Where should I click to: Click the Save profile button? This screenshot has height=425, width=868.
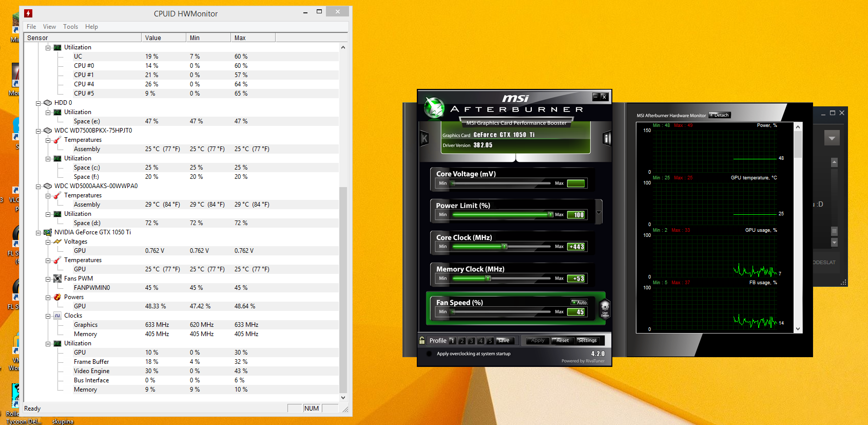point(505,341)
